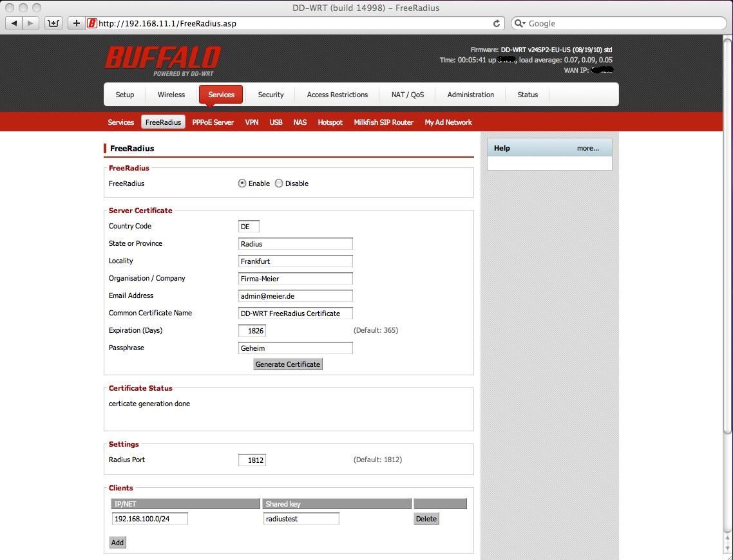Open the Security main tab
Image resolution: width=733 pixels, height=560 pixels.
click(x=271, y=95)
